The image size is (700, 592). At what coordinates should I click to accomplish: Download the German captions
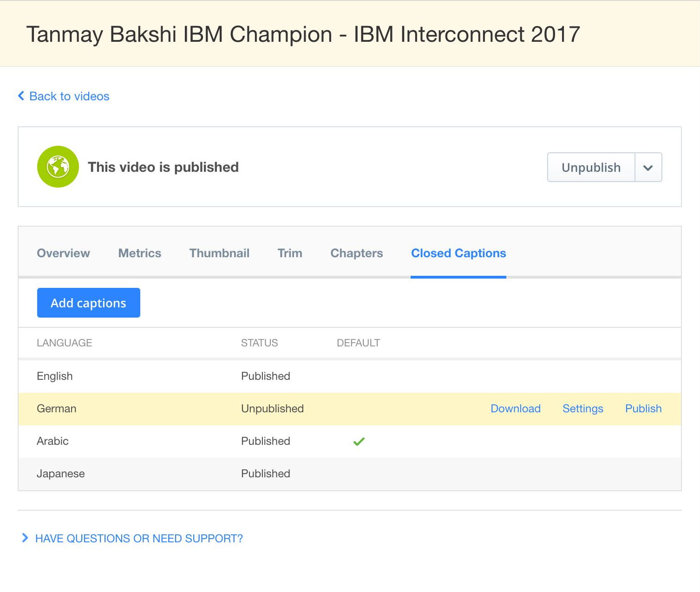(516, 409)
